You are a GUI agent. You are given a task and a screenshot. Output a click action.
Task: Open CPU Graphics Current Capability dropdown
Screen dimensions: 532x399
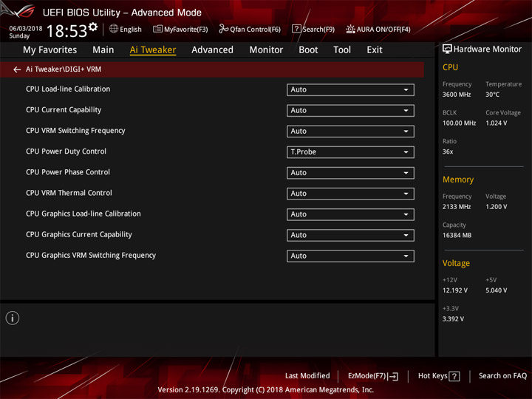(x=350, y=235)
